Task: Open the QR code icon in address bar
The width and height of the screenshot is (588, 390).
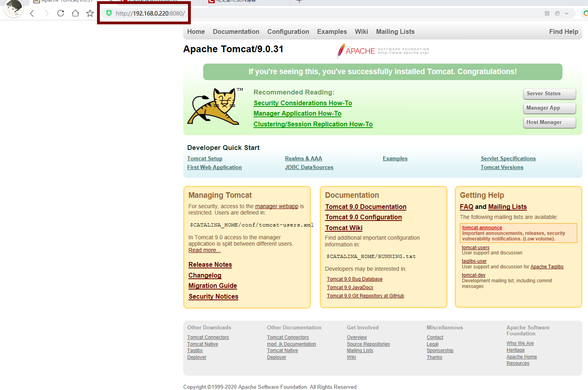Action: (x=547, y=13)
